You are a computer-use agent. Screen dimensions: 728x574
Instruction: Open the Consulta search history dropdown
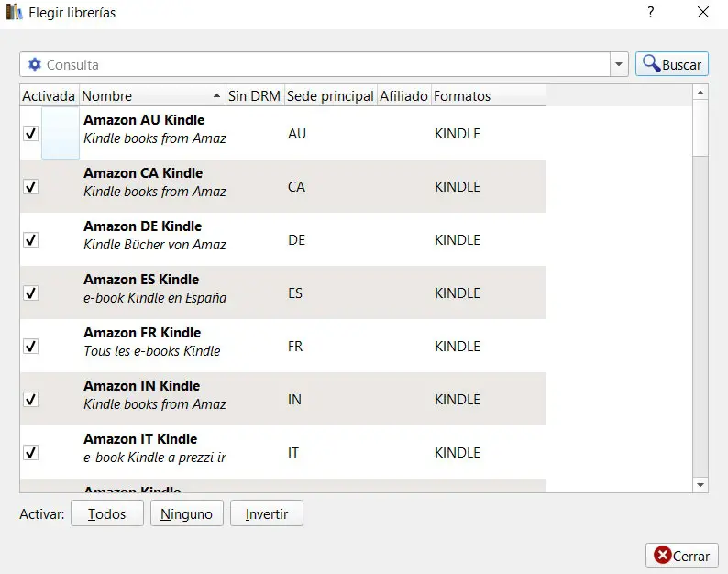(x=619, y=64)
